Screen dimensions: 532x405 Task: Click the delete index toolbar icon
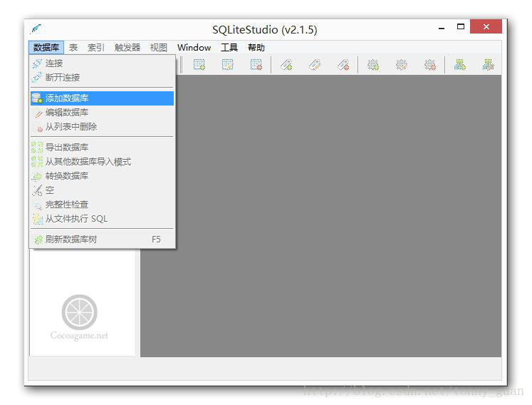pos(343,65)
